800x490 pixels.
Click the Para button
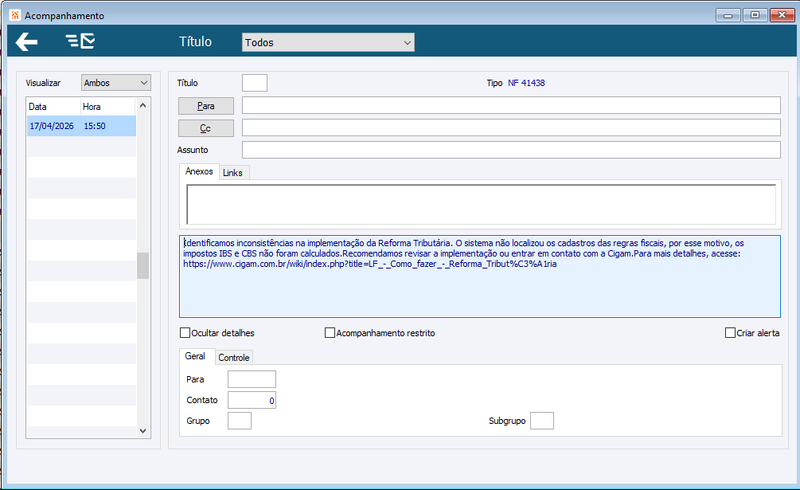(x=206, y=106)
